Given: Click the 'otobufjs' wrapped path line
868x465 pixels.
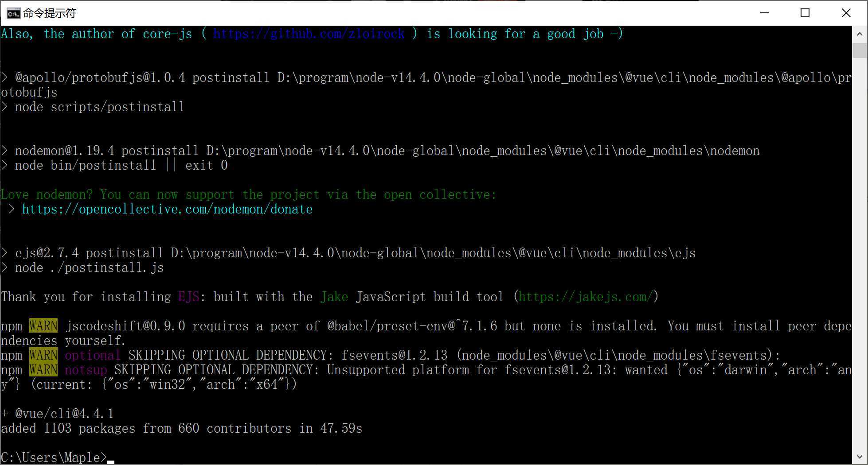Looking at the screenshot, I should [x=29, y=93].
